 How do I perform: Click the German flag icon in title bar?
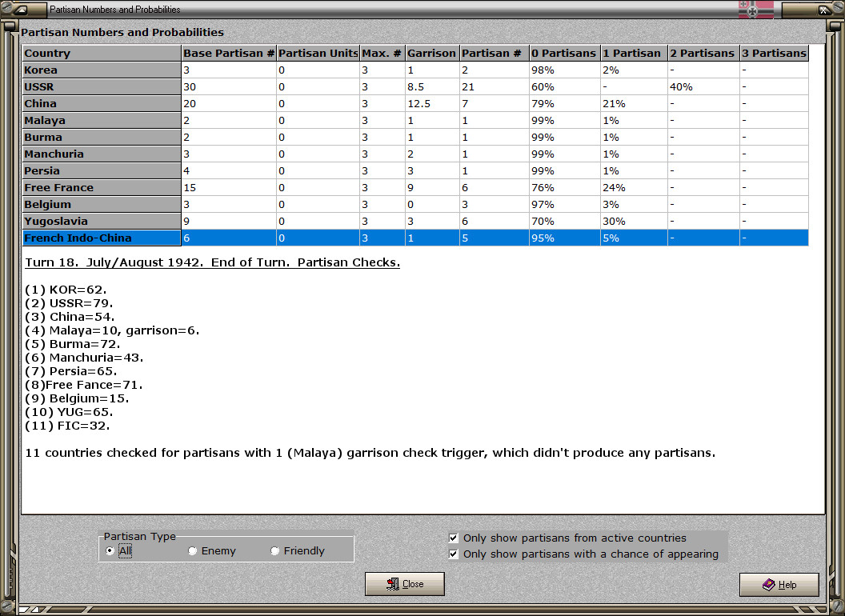755,9
